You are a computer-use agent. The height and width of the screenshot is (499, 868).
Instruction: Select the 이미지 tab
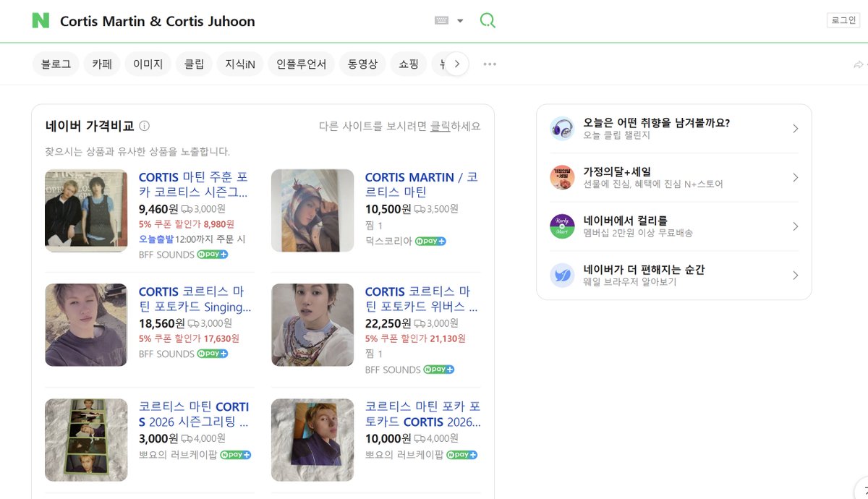click(x=148, y=64)
